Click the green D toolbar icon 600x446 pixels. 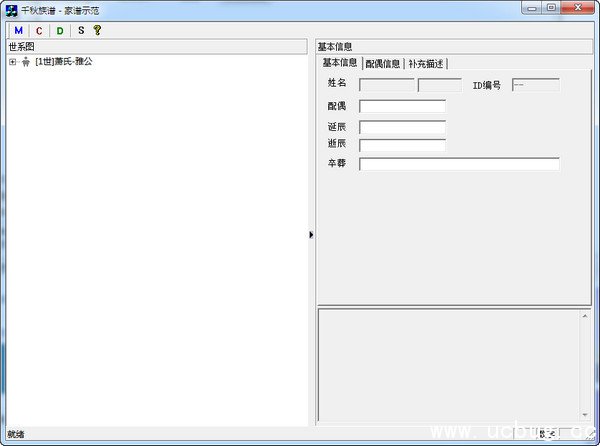pyautogui.click(x=60, y=31)
